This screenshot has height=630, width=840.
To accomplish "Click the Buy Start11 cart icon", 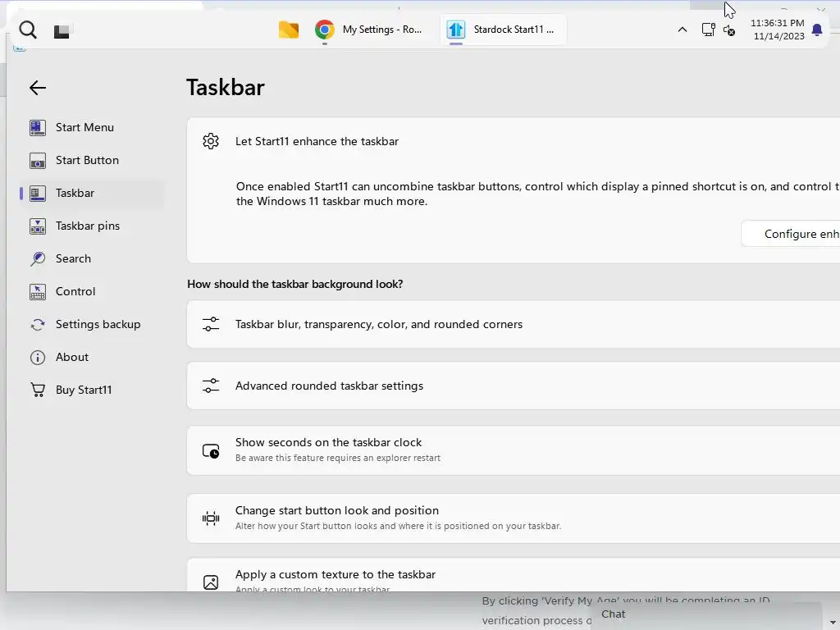I will 38,390.
